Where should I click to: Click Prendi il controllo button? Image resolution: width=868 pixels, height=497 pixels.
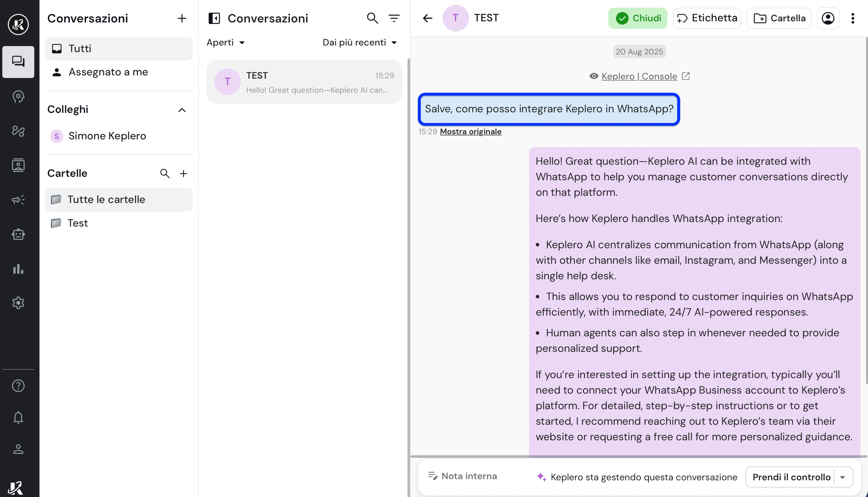tap(791, 477)
